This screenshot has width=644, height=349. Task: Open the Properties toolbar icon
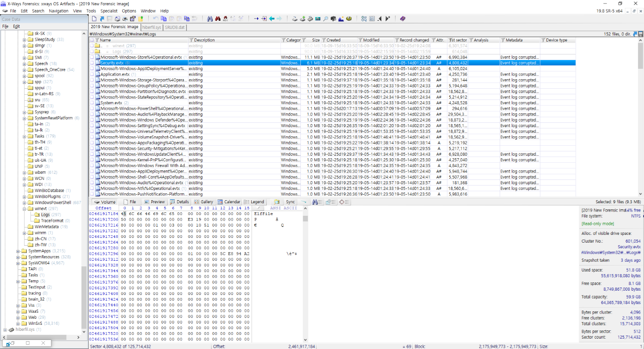(x=133, y=19)
